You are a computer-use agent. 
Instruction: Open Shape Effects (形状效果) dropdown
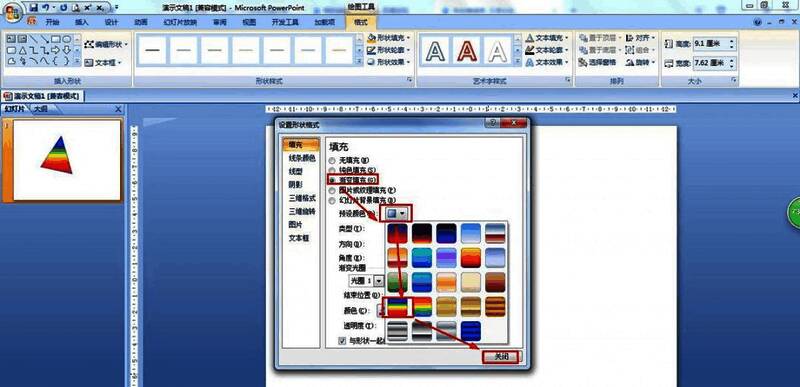coord(389,62)
